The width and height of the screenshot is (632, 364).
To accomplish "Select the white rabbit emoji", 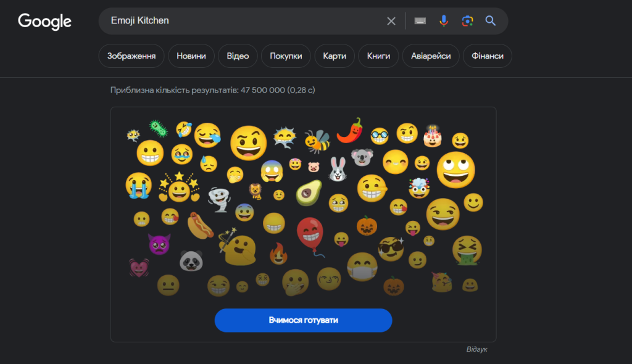I will click(338, 169).
